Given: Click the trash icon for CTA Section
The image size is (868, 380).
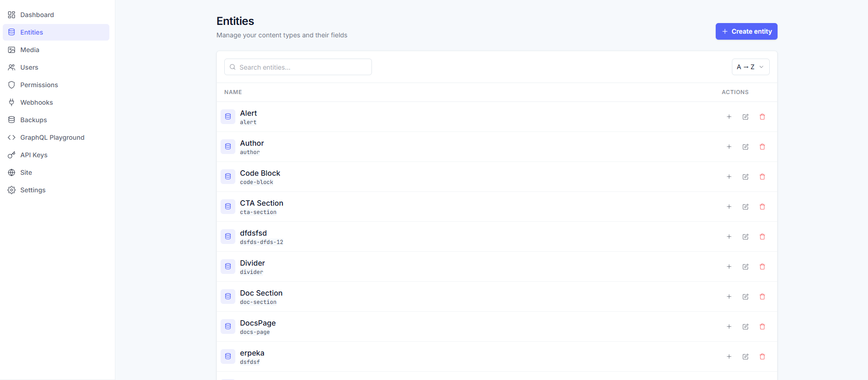Looking at the screenshot, I should pyautogui.click(x=762, y=207).
